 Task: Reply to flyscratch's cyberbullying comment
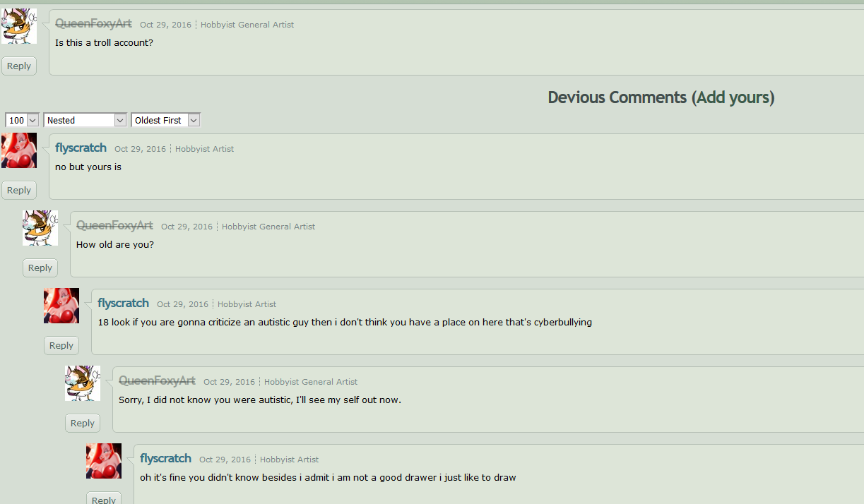click(61, 345)
